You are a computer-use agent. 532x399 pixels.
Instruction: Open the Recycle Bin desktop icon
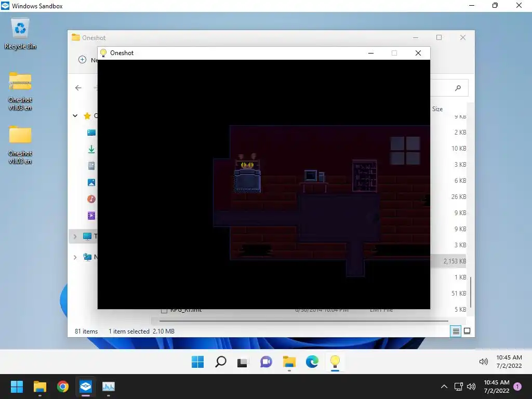20,34
